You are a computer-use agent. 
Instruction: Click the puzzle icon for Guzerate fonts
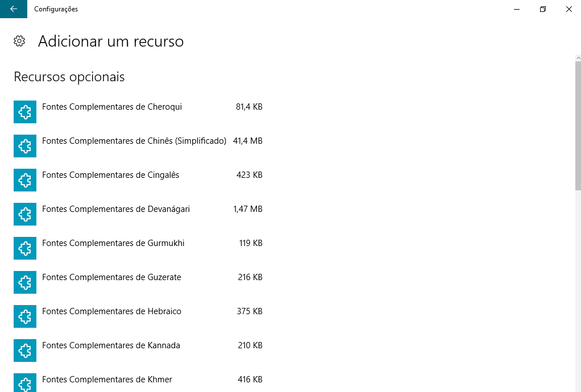[25, 282]
